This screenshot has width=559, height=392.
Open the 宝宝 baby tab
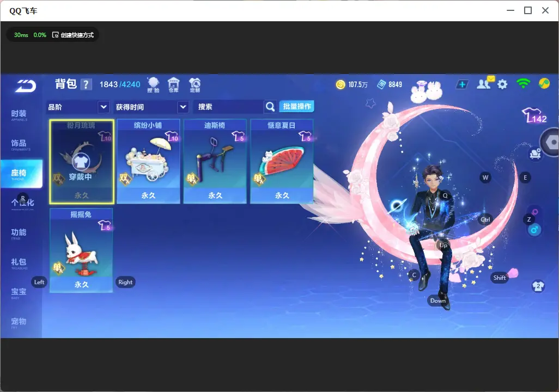(19, 292)
